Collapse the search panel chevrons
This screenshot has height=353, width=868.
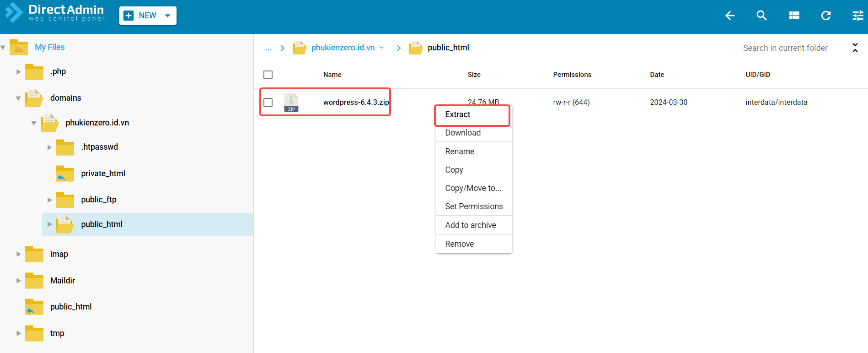point(855,48)
